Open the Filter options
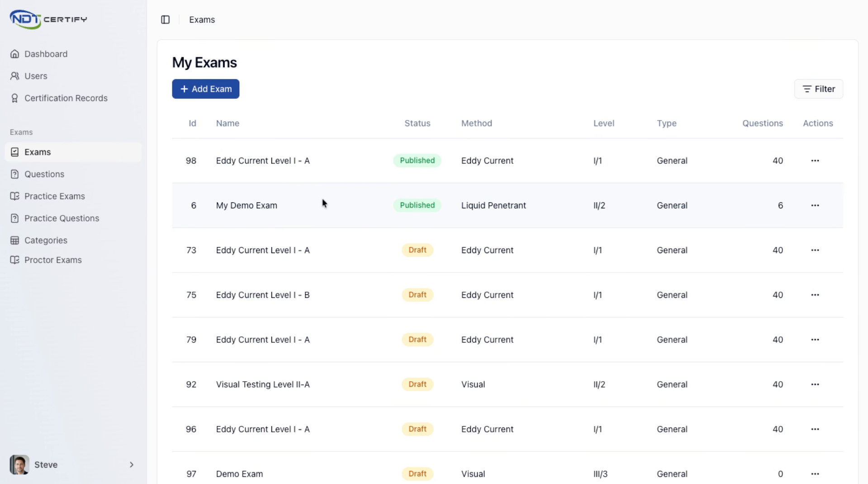The image size is (868, 484). pyautogui.click(x=818, y=89)
